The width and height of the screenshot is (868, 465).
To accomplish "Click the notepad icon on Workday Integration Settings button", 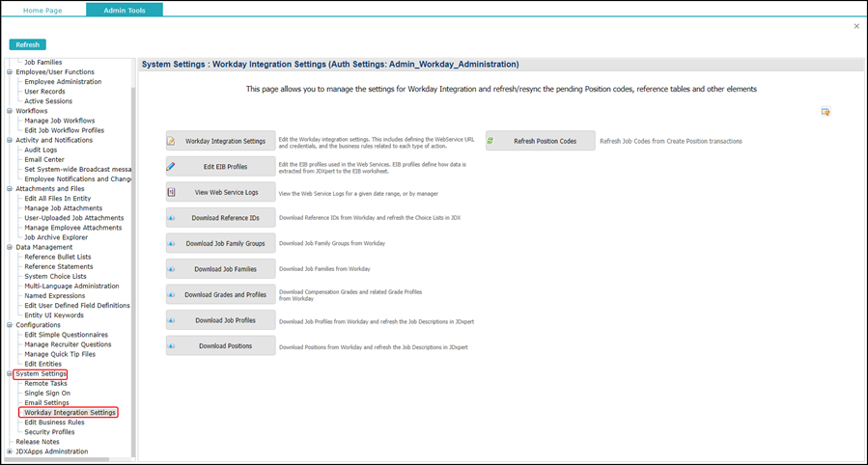I will (171, 141).
